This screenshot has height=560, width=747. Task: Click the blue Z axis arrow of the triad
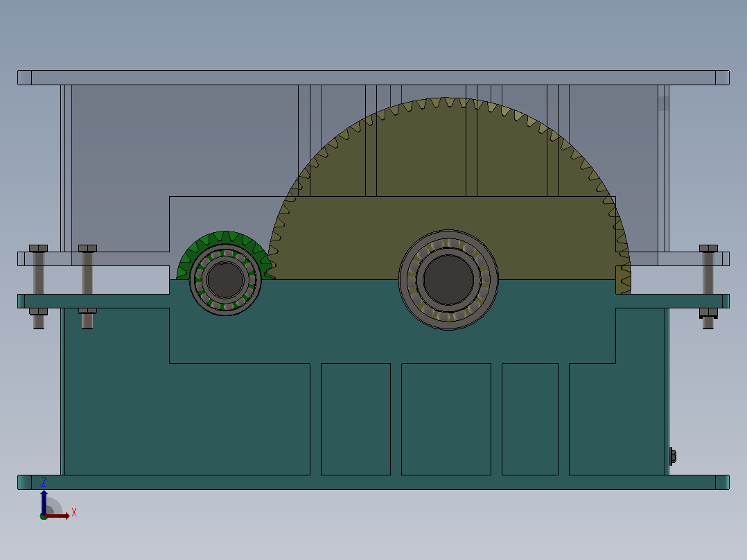pyautogui.click(x=44, y=501)
